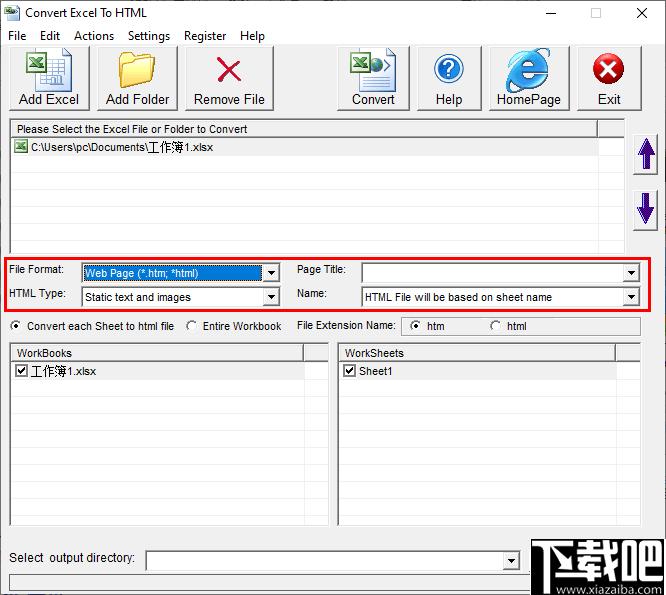Click the Add Excel toolbar button
Viewport: 666px width, 595px height.
(49, 78)
